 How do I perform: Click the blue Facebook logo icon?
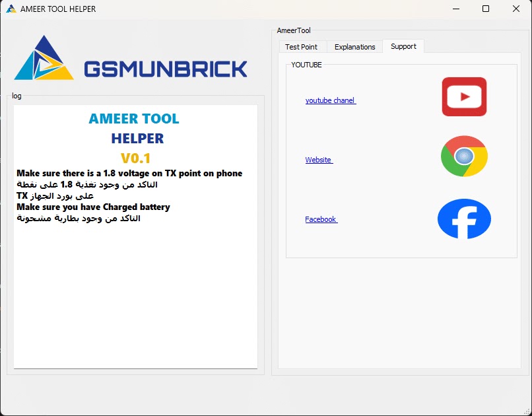point(464,219)
